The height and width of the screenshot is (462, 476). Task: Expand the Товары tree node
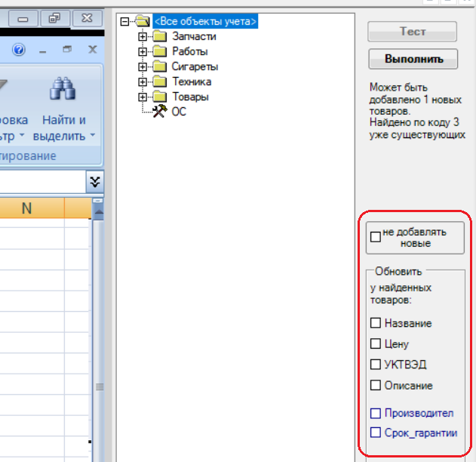click(x=142, y=97)
